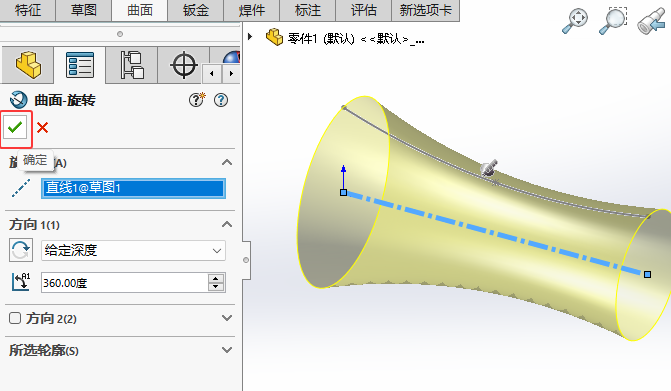Reverse the revolve direction icon

pos(21,250)
